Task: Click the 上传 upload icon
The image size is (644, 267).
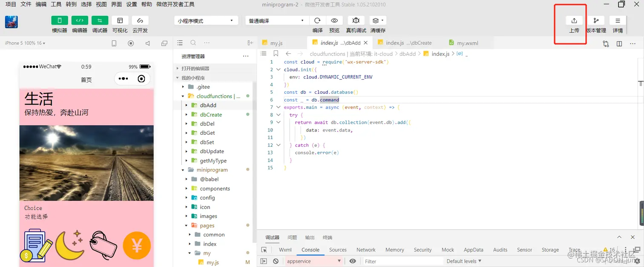Action: (574, 20)
